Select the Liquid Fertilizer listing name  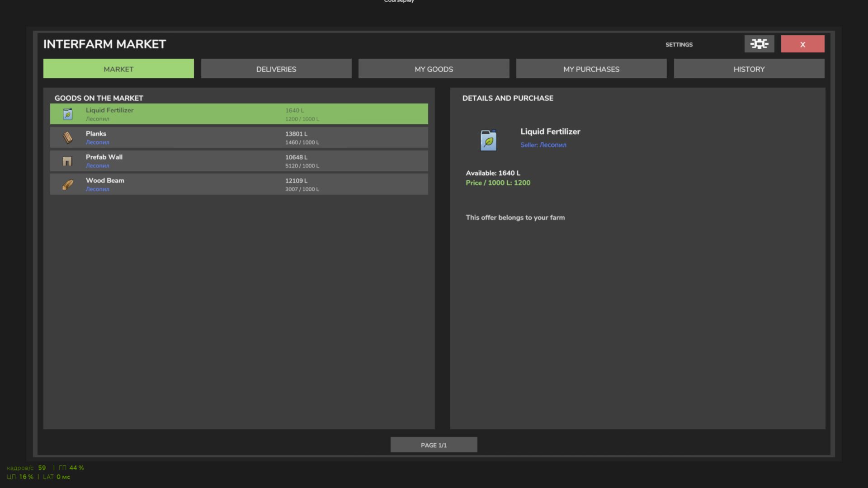point(109,110)
